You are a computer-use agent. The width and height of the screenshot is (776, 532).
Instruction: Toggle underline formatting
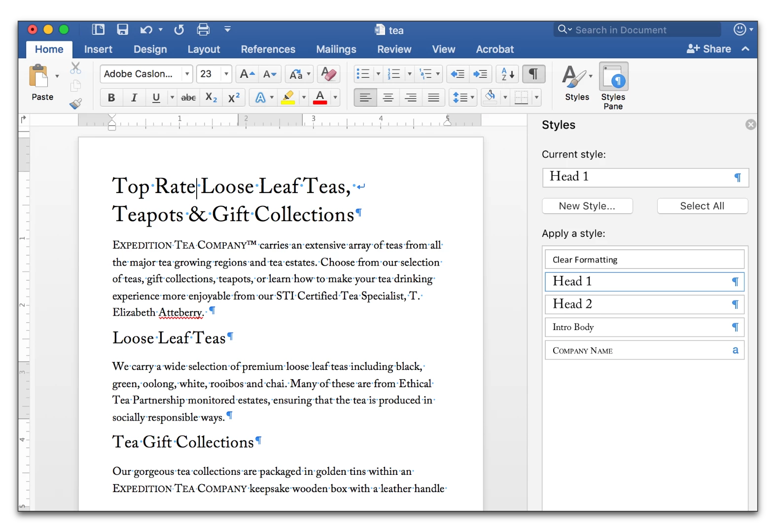click(156, 98)
